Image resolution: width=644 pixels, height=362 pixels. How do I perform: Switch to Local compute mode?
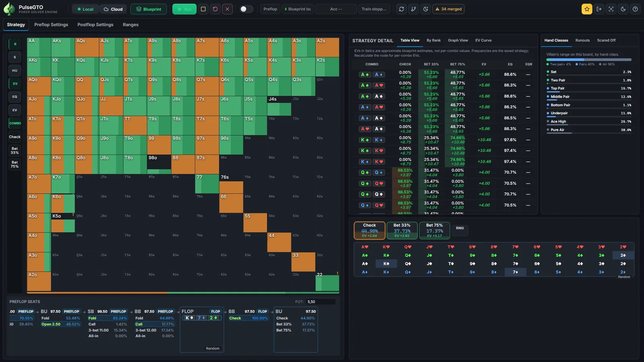click(x=85, y=9)
